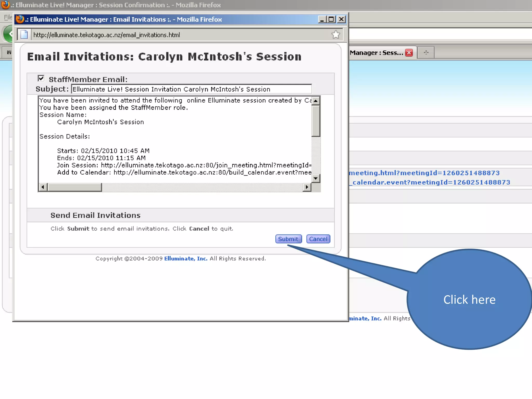This screenshot has height=399, width=532.
Task: Open Elluminate, Inc. link in copyright footer
Action: (186, 259)
